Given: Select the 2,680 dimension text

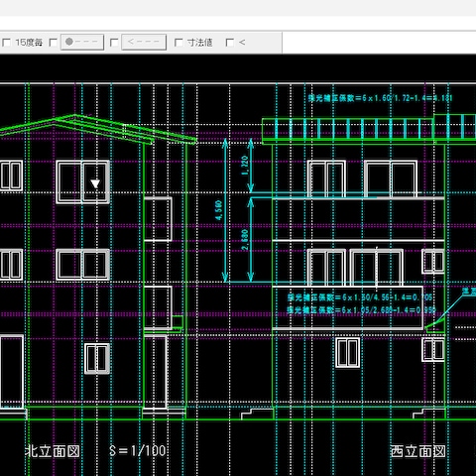Looking at the screenshot, I should point(245,240).
